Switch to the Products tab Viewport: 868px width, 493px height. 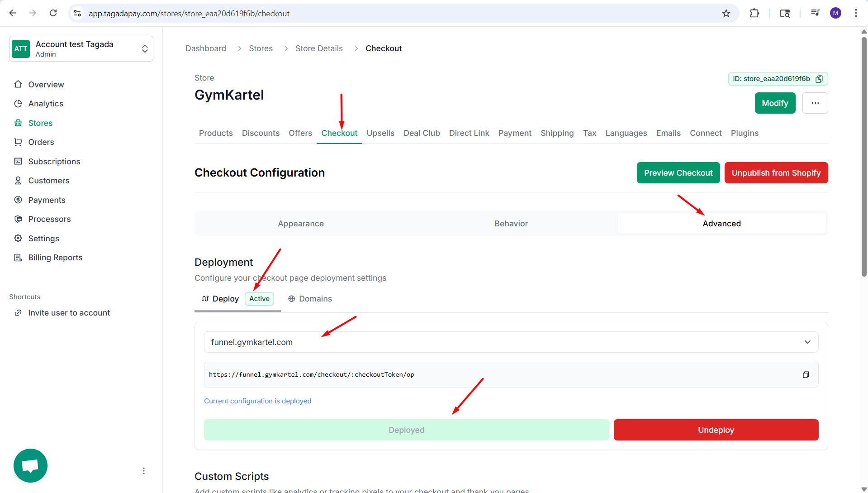coord(216,133)
